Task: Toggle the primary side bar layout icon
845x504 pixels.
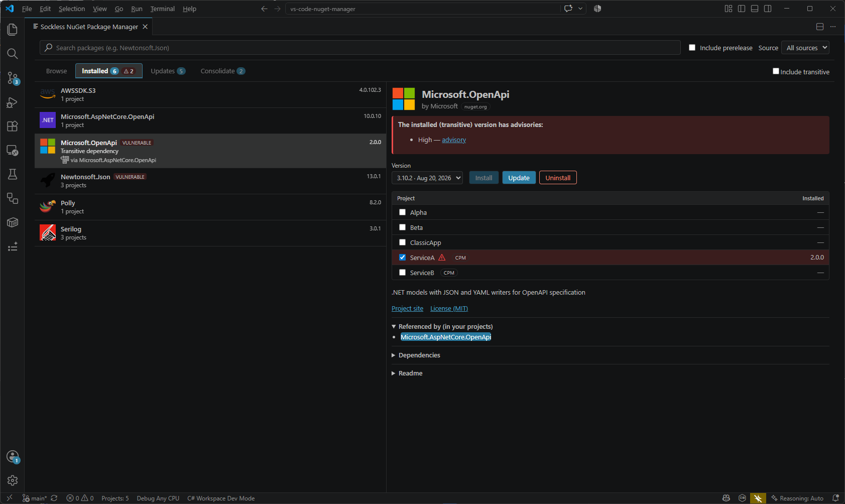Action: click(742, 9)
